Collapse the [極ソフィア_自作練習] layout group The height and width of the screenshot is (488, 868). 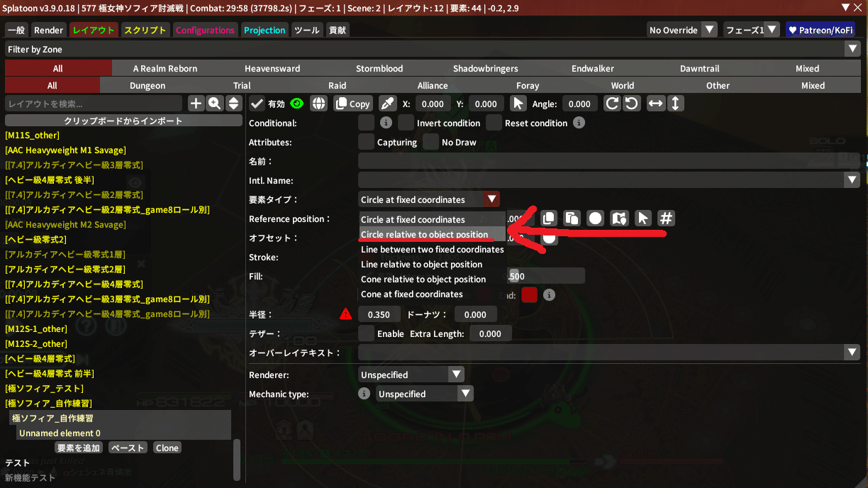coord(48,403)
